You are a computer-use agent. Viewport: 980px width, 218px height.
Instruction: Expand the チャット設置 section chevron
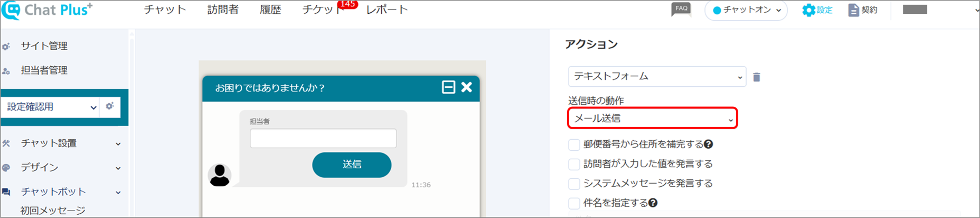pos(118,144)
